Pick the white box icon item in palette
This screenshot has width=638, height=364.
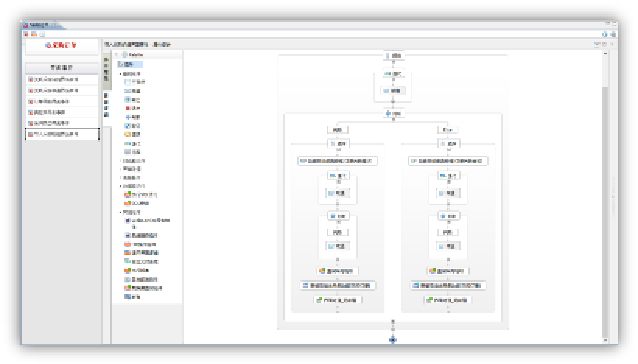(135, 82)
